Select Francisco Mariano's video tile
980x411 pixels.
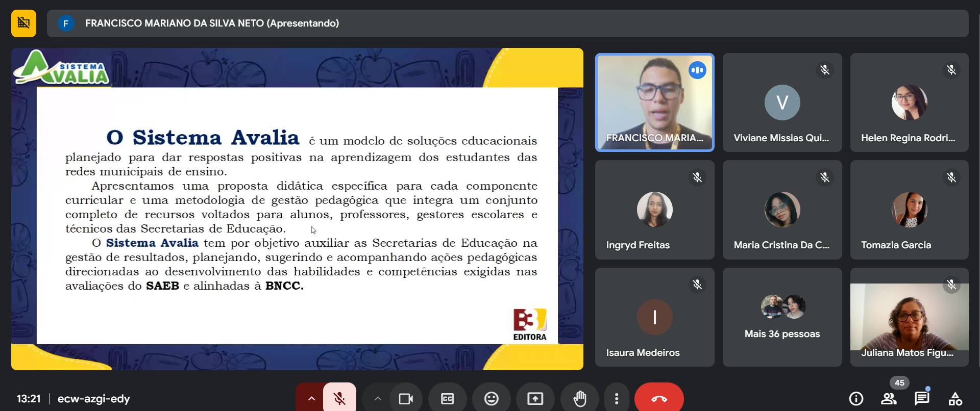point(654,102)
